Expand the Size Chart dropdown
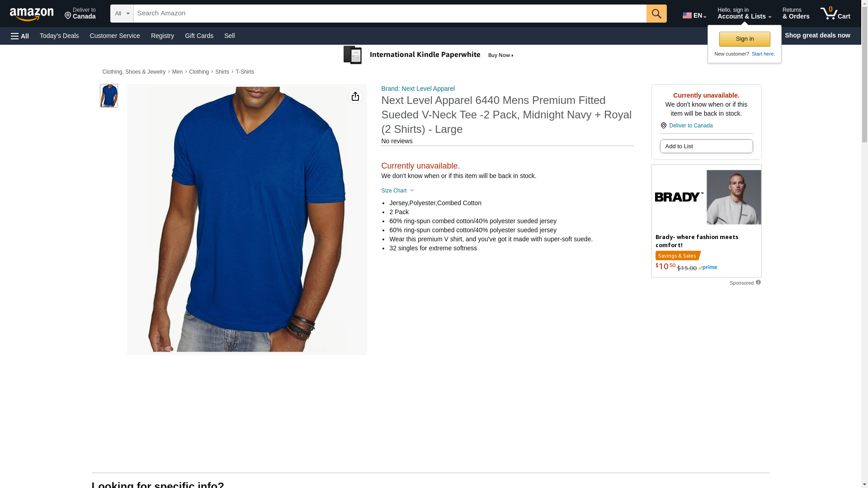 click(x=397, y=191)
